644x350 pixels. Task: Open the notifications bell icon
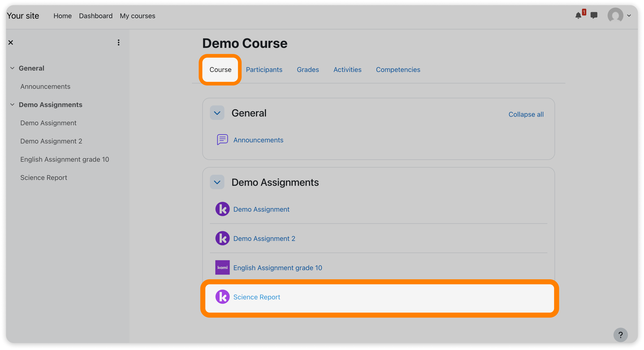578,16
